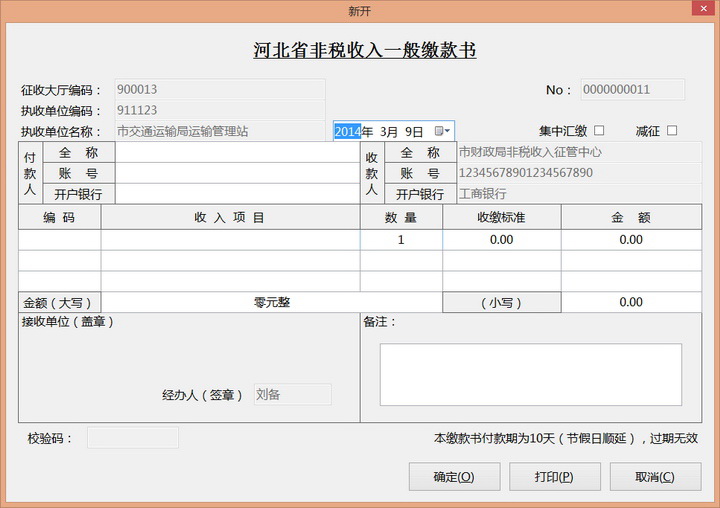Click the 接收单位（盖章）label
This screenshot has height=508, width=720.
(67, 322)
